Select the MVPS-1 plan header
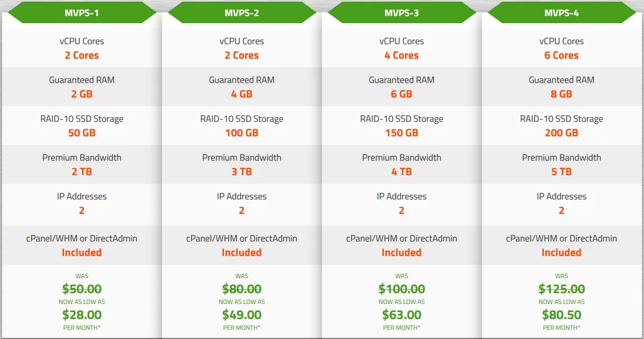 click(x=82, y=13)
